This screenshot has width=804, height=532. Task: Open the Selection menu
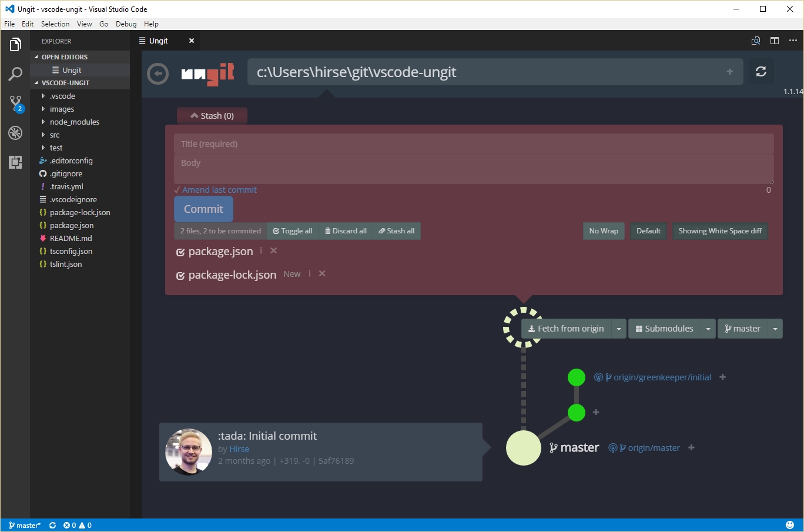tap(55, 24)
